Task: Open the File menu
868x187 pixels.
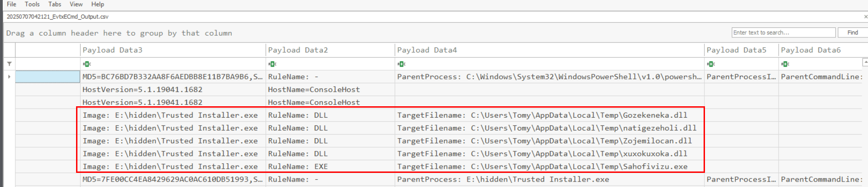Action: (x=11, y=4)
